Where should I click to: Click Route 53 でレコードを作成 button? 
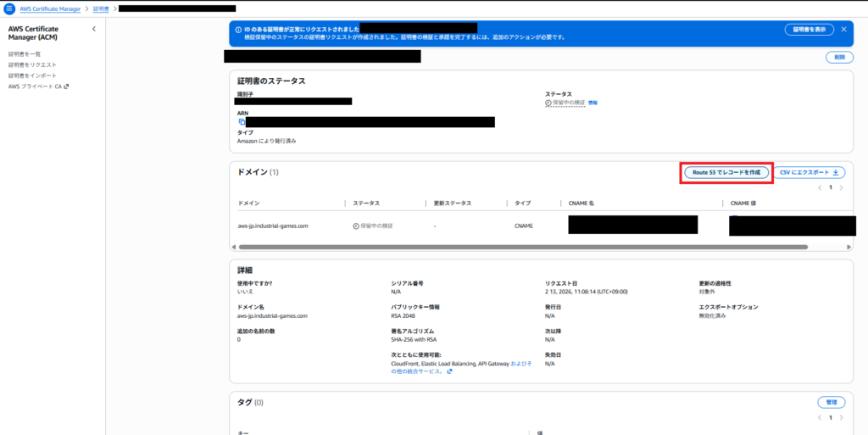point(726,172)
